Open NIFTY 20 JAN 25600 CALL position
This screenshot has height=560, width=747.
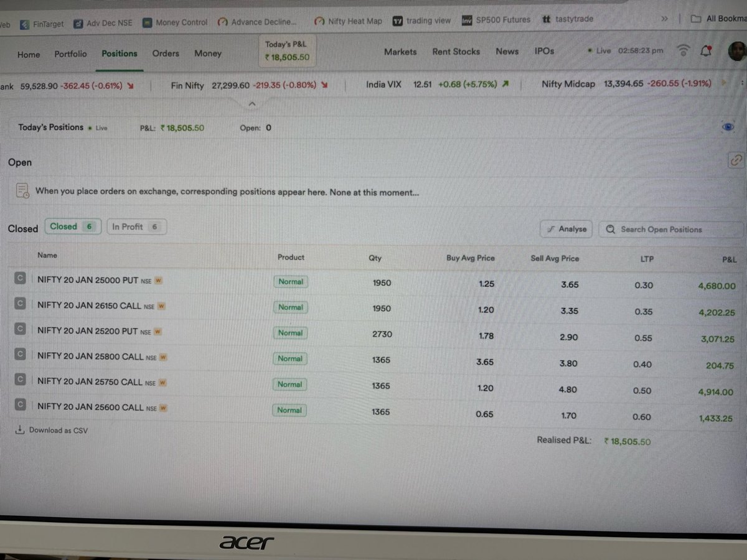pyautogui.click(x=90, y=408)
